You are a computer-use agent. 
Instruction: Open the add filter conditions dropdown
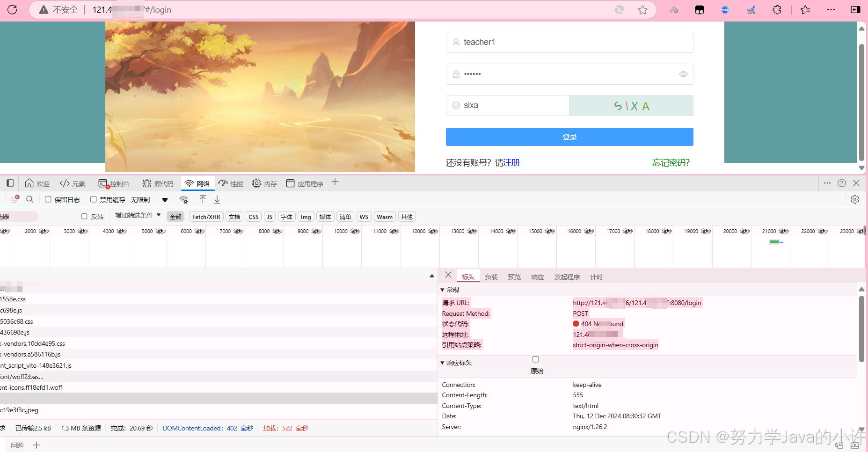138,215
